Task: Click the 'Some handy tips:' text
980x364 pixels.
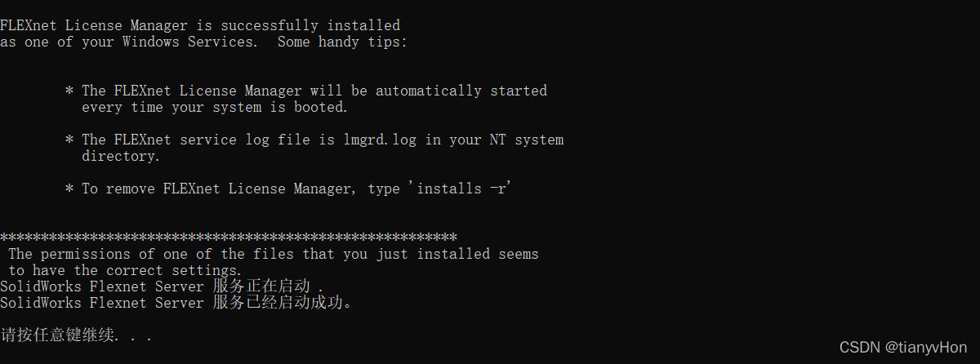Action: tap(341, 42)
